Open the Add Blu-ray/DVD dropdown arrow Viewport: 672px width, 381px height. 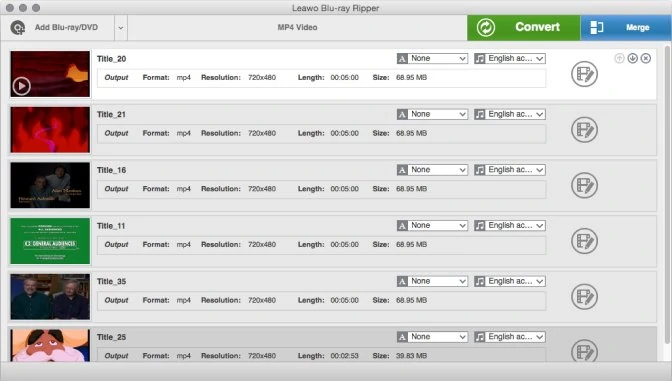coord(121,28)
